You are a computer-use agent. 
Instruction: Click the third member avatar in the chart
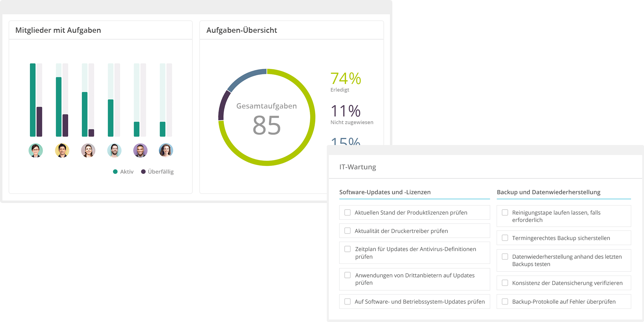[88, 150]
